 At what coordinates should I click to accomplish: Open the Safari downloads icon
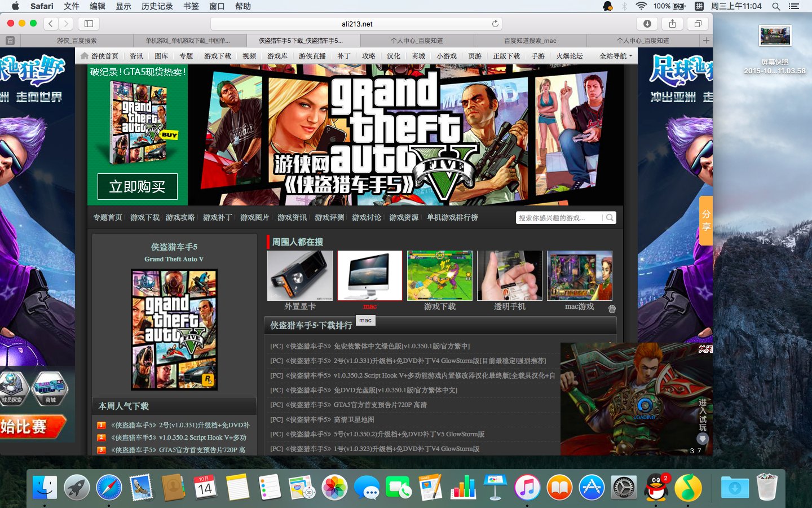tap(647, 24)
